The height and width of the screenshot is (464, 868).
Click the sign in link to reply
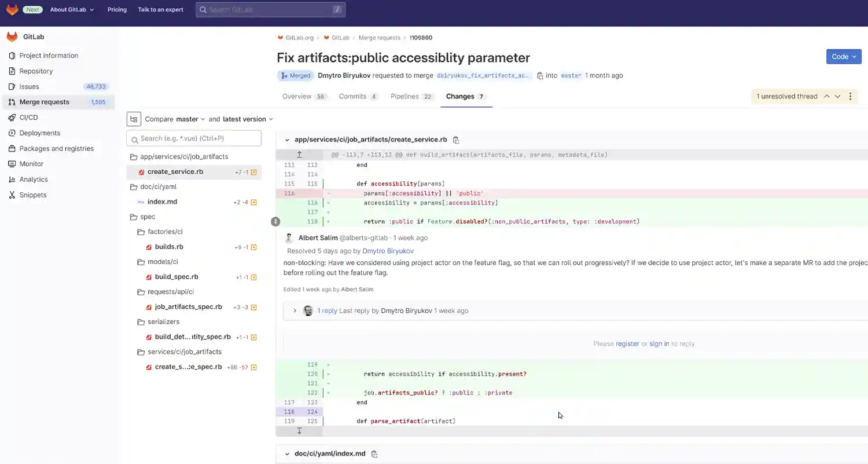tap(659, 344)
